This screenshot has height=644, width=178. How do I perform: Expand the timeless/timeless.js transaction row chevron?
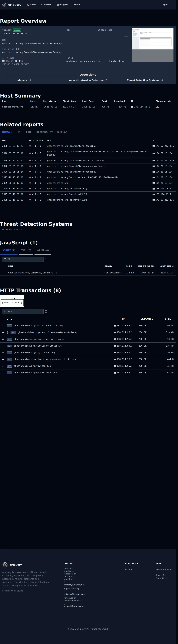click(x=3, y=346)
